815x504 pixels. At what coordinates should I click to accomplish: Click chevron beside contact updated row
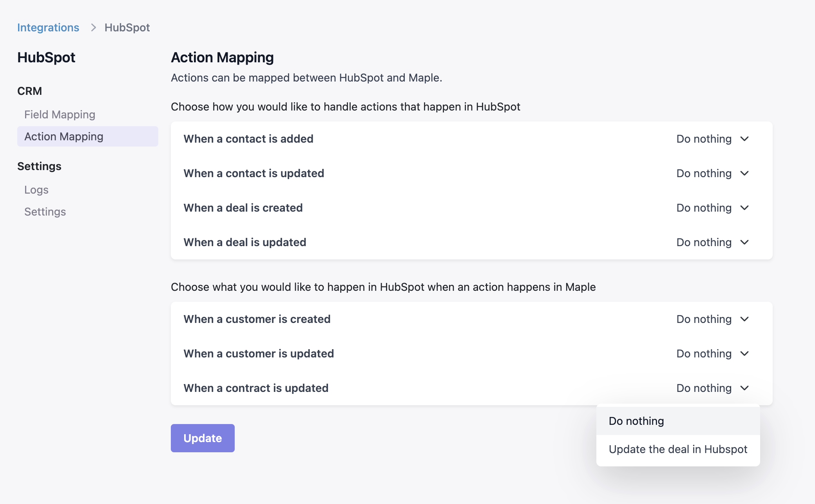744,173
